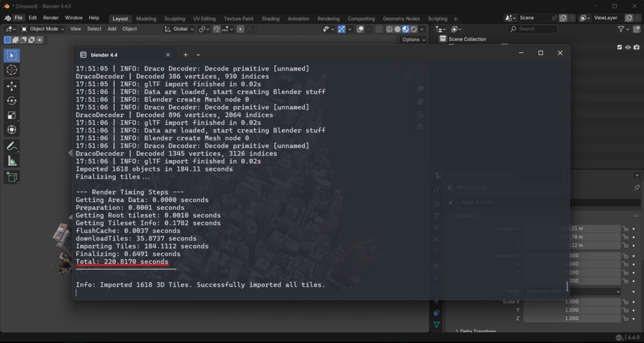Open the viewport Object menu
This screenshot has width=644, height=343.
point(130,29)
